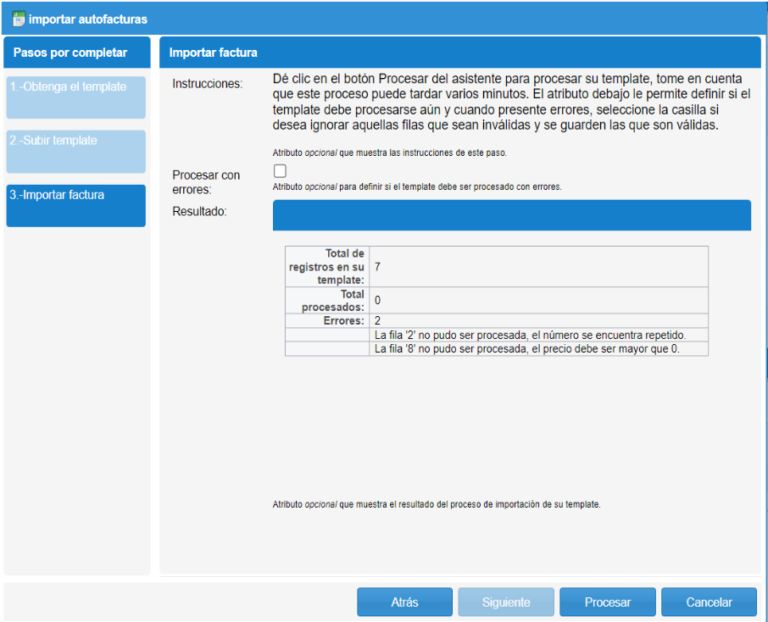Click the Procesar con errores label
Screen dimensions: 768x622
(x=206, y=182)
